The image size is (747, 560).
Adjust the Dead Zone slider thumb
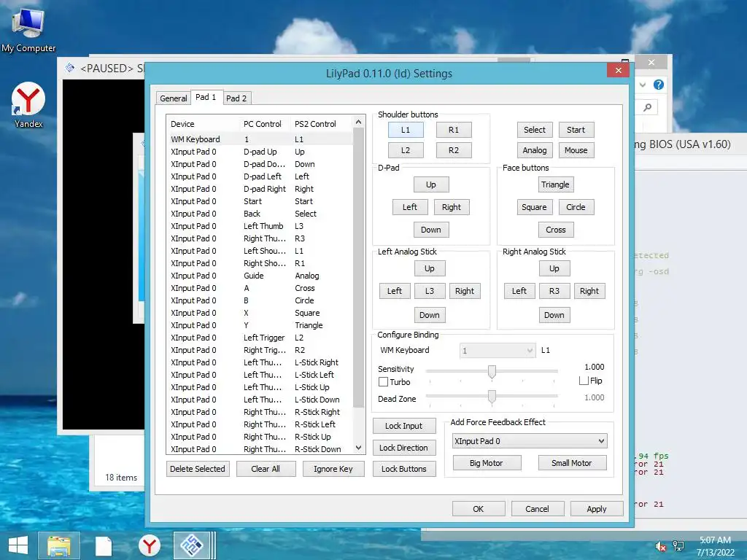tap(492, 397)
